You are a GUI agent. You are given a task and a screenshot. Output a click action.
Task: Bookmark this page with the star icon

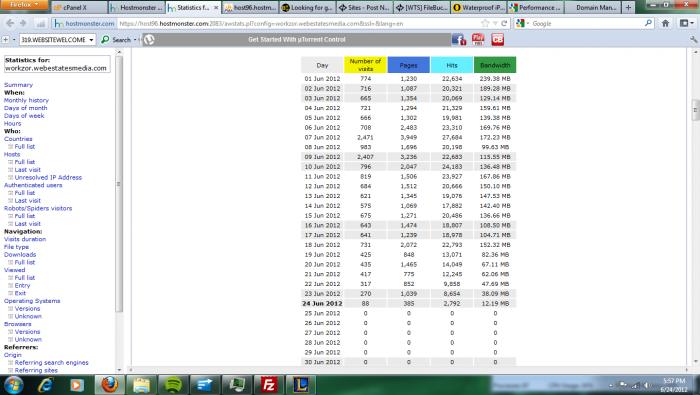[x=485, y=23]
